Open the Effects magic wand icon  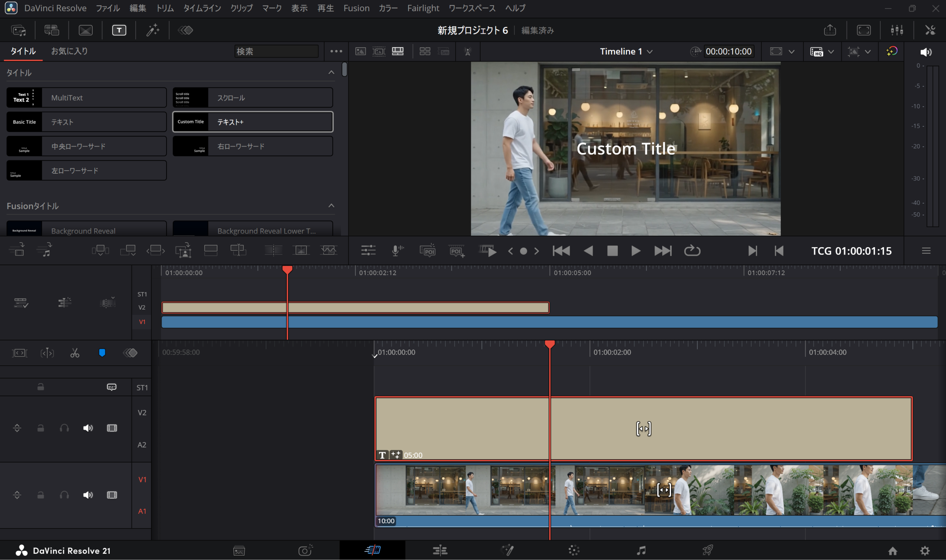153,30
